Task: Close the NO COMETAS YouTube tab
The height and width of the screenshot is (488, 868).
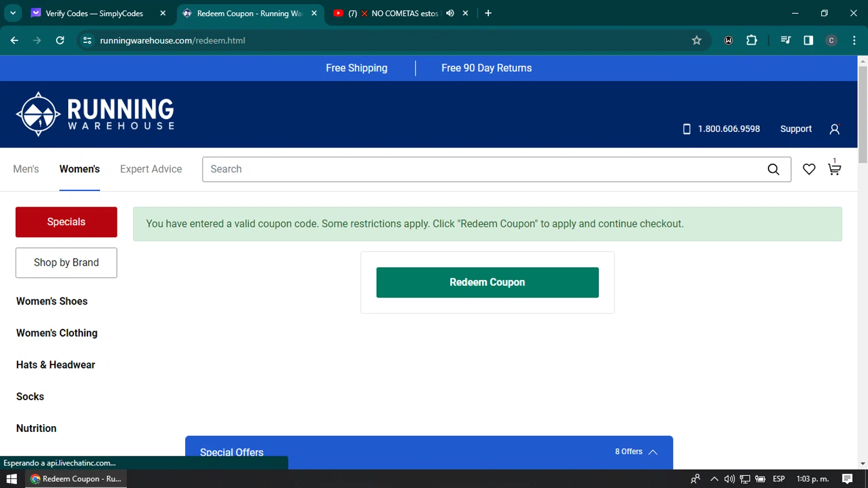Action: (x=465, y=13)
